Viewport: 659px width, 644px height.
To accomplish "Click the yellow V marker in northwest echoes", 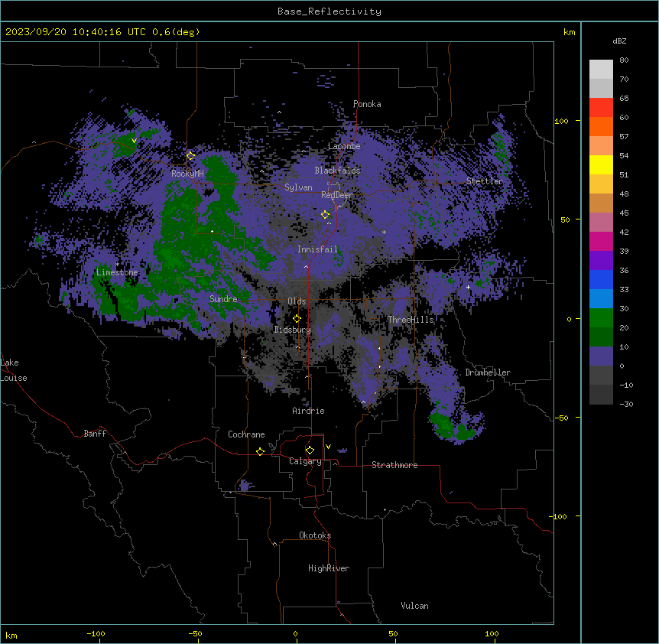I will pos(134,141).
